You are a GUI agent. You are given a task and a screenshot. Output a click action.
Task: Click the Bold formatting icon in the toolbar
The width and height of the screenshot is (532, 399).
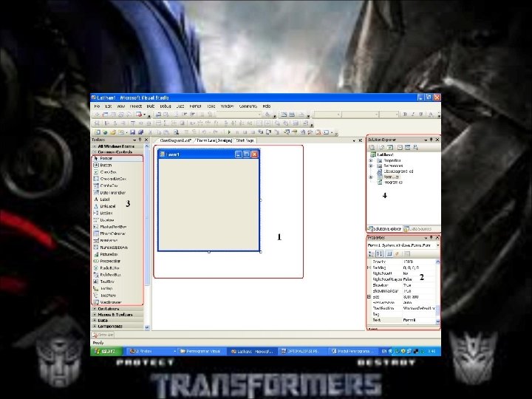click(x=405, y=115)
